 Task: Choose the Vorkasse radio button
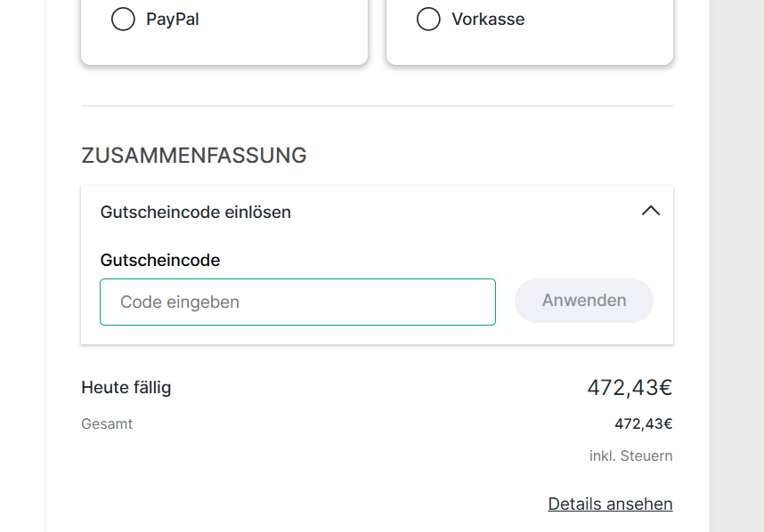click(x=428, y=19)
